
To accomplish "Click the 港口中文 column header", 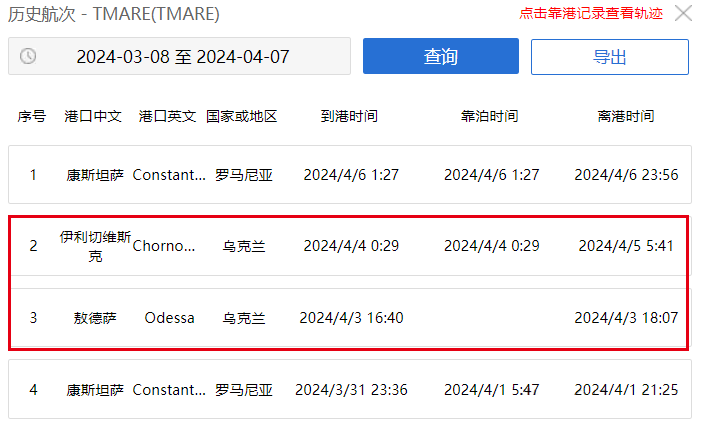I will pos(93,116).
